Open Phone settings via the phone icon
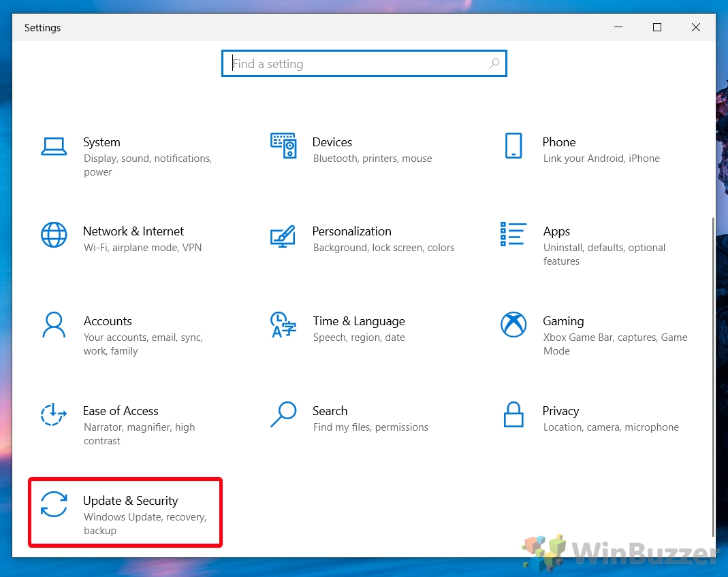728x577 pixels. 513,146
